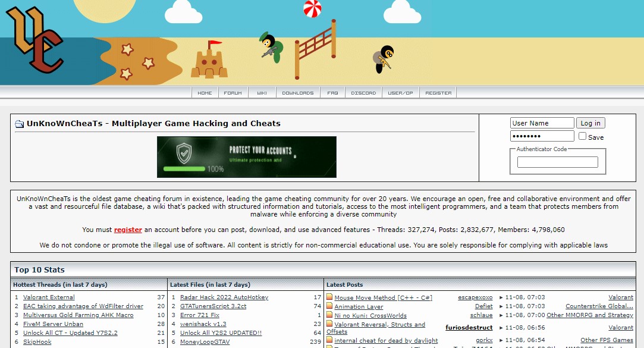Follow the red register link

(128, 230)
